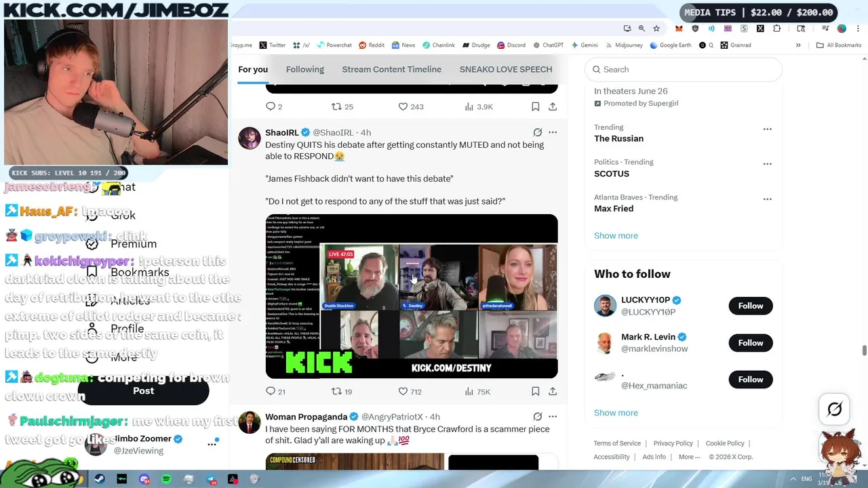Open the Gemini bookmark
868x488 pixels.
584,45
